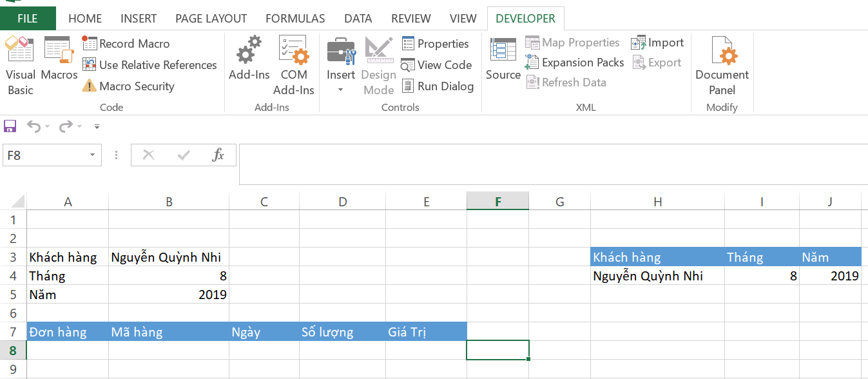Expand the Customize Quick Access Toolbar arrow
Screen dimensions: 868x379
(x=97, y=127)
